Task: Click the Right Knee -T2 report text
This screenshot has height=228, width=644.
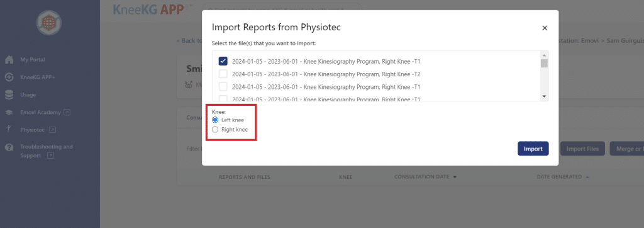Action: point(326,74)
